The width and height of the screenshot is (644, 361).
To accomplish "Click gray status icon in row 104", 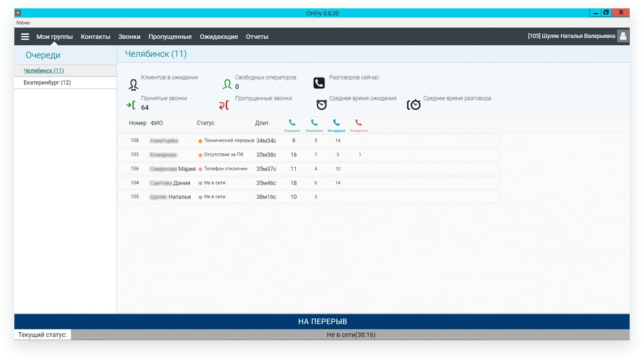I will tap(200, 183).
